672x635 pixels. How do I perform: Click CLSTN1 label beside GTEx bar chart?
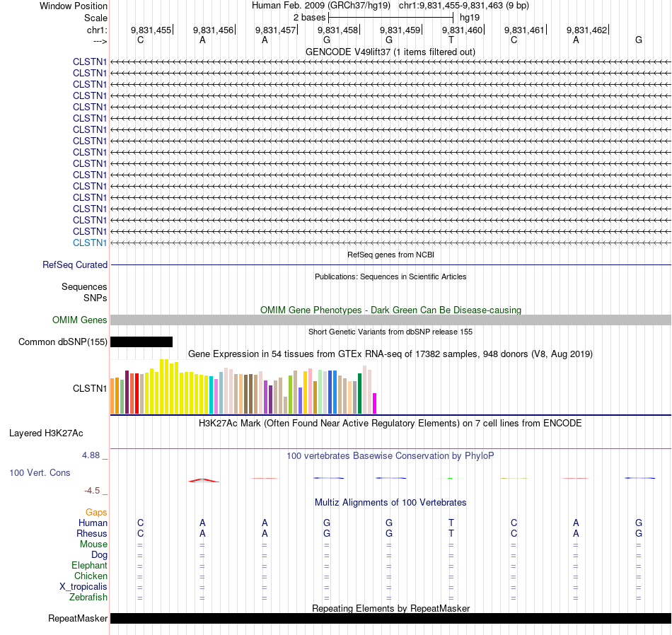point(90,389)
